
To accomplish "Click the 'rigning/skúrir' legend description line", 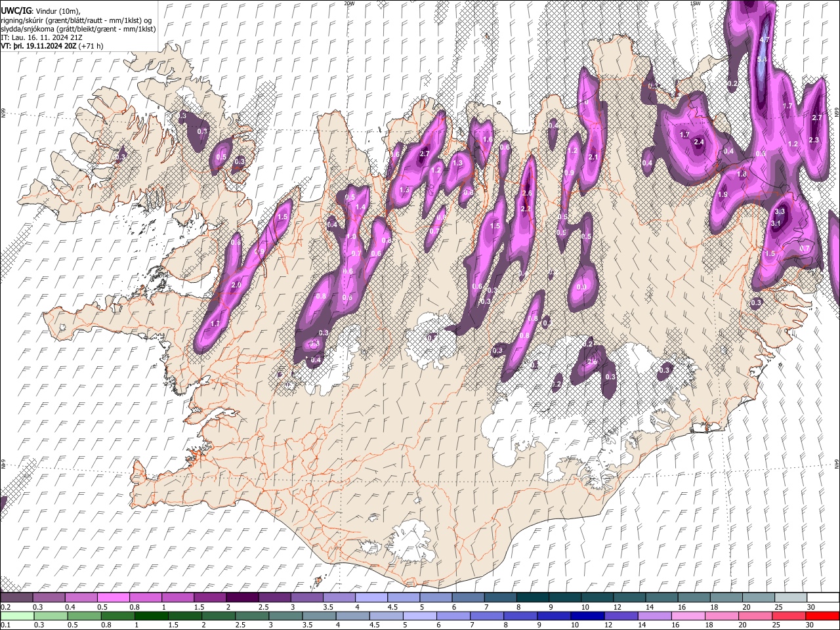I will coord(76,20).
